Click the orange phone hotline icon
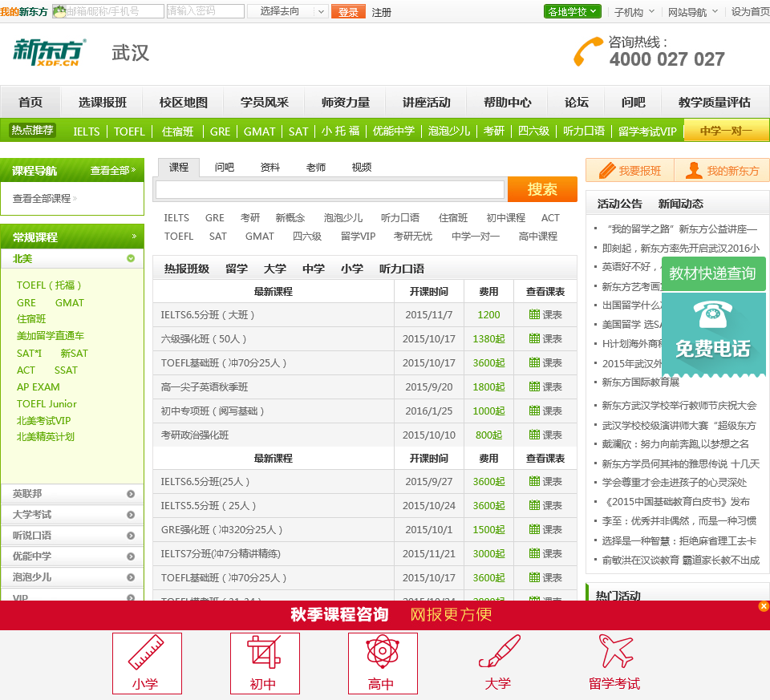The image size is (770, 700). [588, 51]
